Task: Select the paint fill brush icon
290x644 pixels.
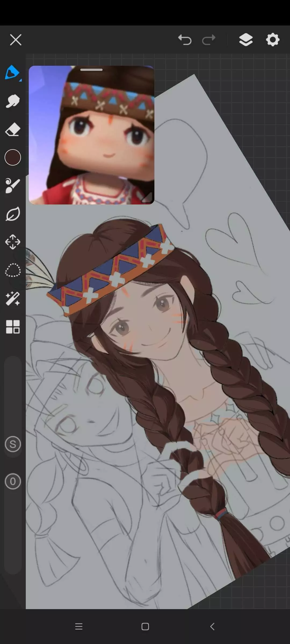Action: [13, 186]
